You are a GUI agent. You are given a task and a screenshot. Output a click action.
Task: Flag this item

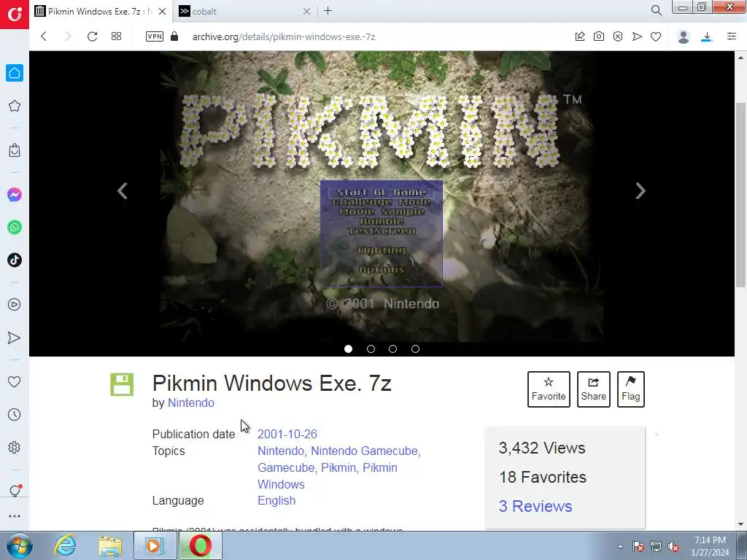[x=631, y=389]
